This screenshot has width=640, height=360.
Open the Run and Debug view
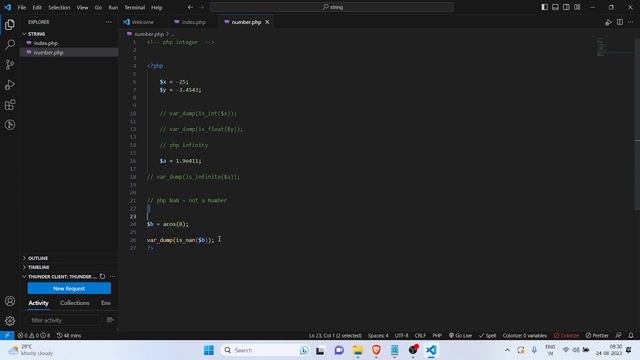click(10, 84)
